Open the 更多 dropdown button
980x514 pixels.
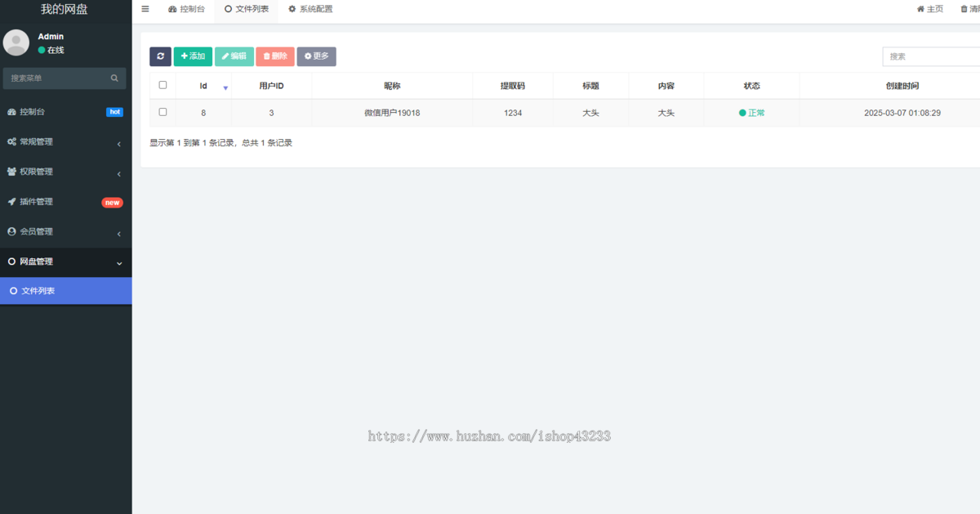click(316, 56)
